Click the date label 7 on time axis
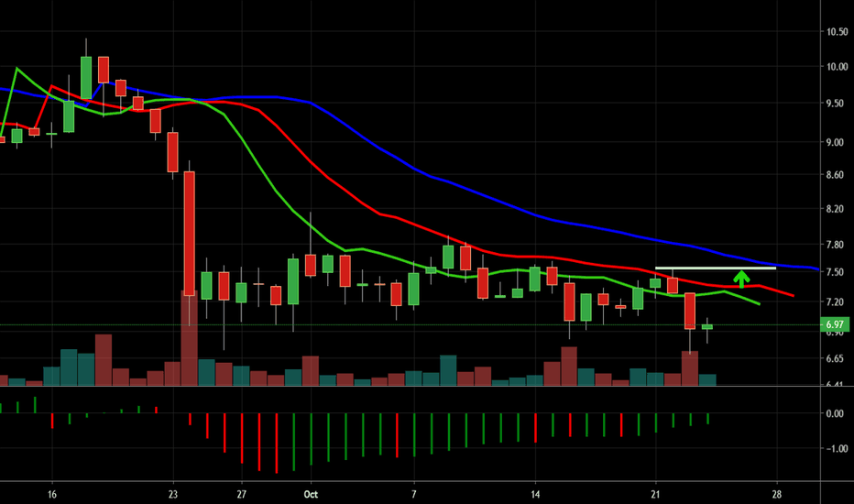854x504 pixels. (414, 494)
